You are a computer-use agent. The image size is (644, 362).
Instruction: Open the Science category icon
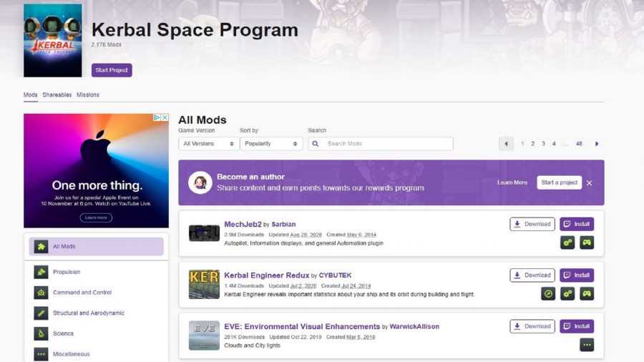pyautogui.click(x=41, y=333)
